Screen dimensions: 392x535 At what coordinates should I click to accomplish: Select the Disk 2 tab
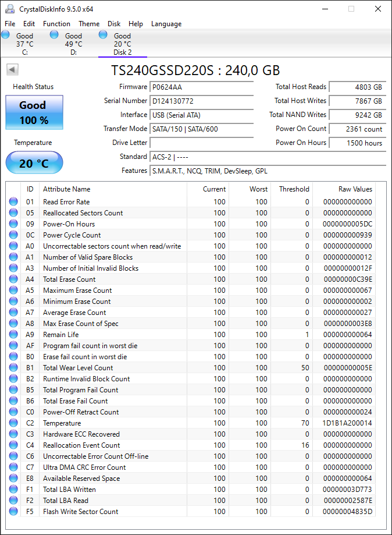click(122, 44)
